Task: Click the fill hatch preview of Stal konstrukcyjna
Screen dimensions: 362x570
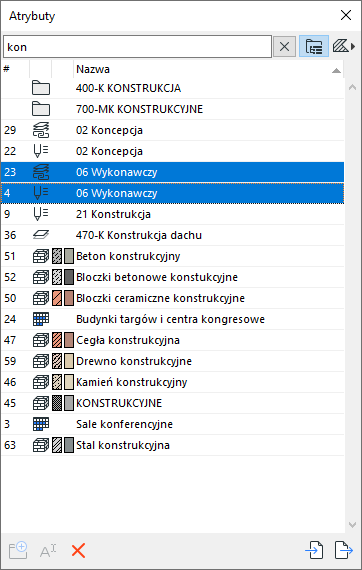Action: (57, 445)
